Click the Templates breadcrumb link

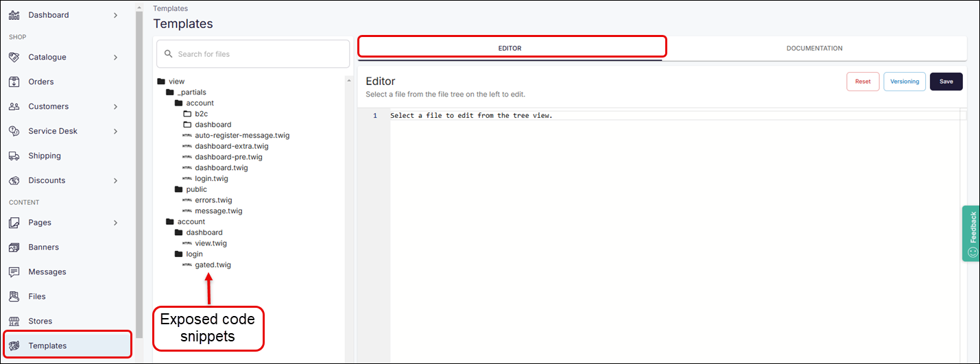pyautogui.click(x=170, y=8)
